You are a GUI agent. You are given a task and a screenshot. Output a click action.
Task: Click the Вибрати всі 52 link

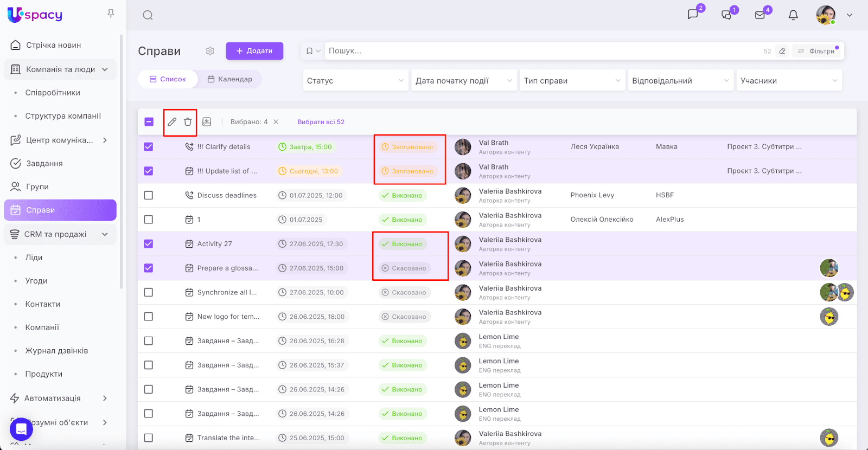pos(321,122)
